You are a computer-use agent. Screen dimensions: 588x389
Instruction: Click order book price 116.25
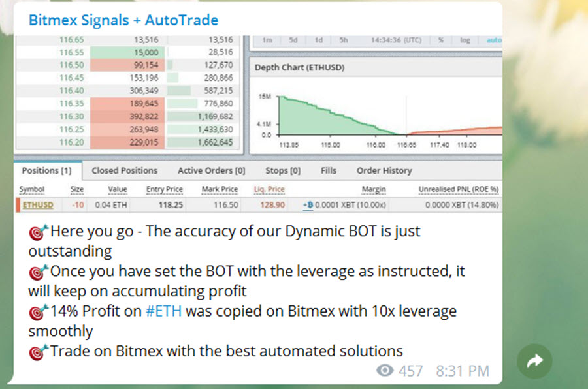72,129
